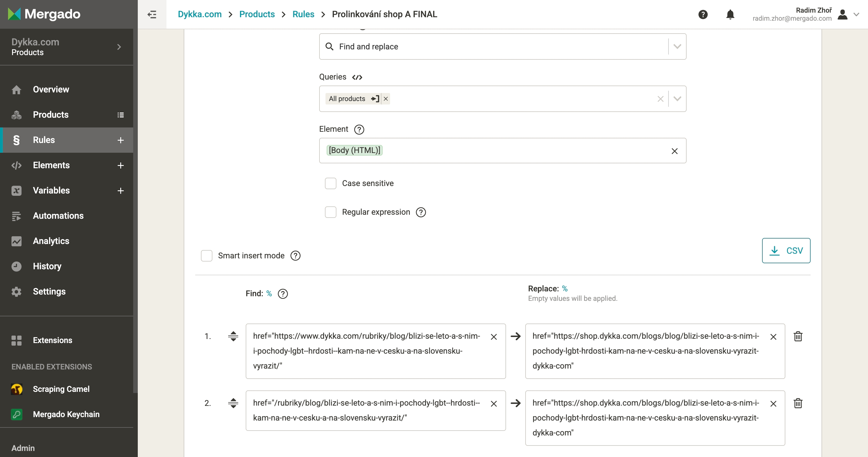The image size is (868, 457).
Task: Clear the first Find field with its X
Action: tap(494, 337)
